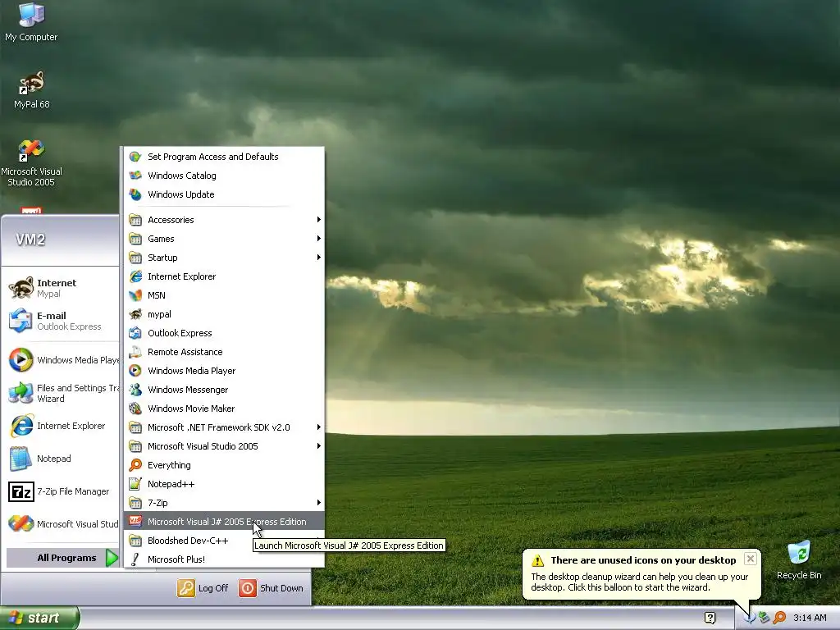Launch mypal from programs list

(225, 314)
